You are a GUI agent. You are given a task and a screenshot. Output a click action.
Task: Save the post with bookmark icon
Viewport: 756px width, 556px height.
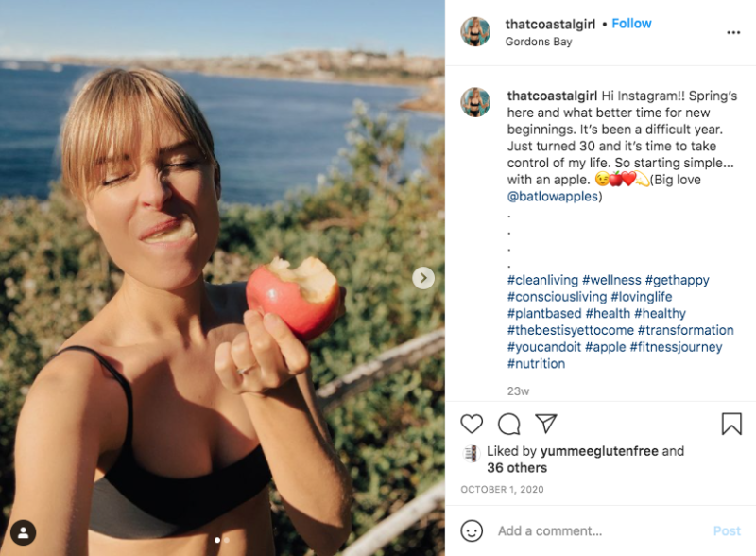tap(731, 424)
